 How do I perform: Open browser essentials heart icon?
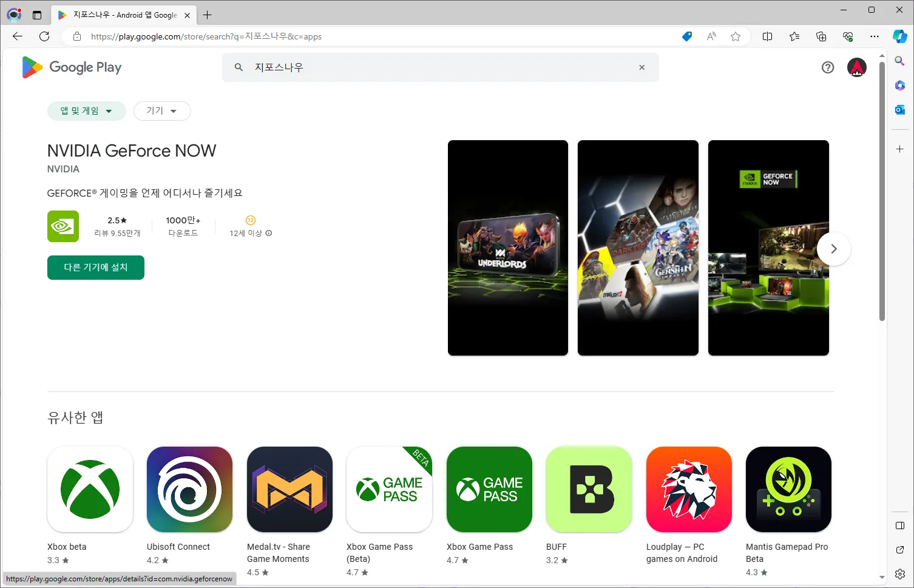pos(848,36)
